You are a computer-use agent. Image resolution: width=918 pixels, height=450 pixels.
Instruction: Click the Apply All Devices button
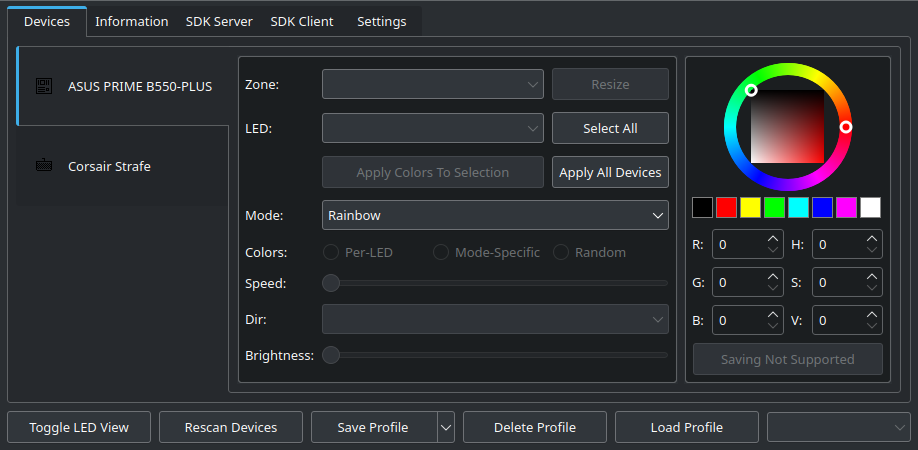(x=610, y=172)
